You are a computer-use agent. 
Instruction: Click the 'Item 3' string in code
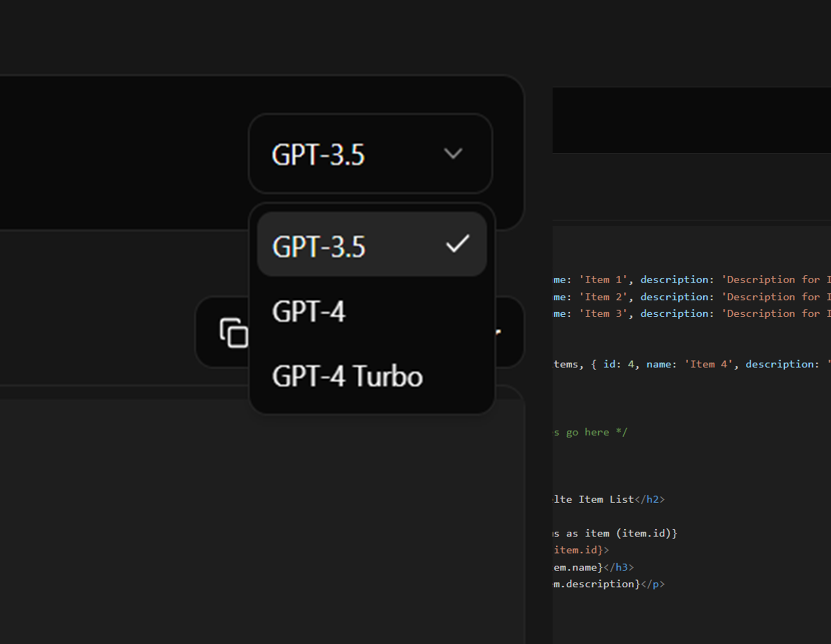pos(604,314)
